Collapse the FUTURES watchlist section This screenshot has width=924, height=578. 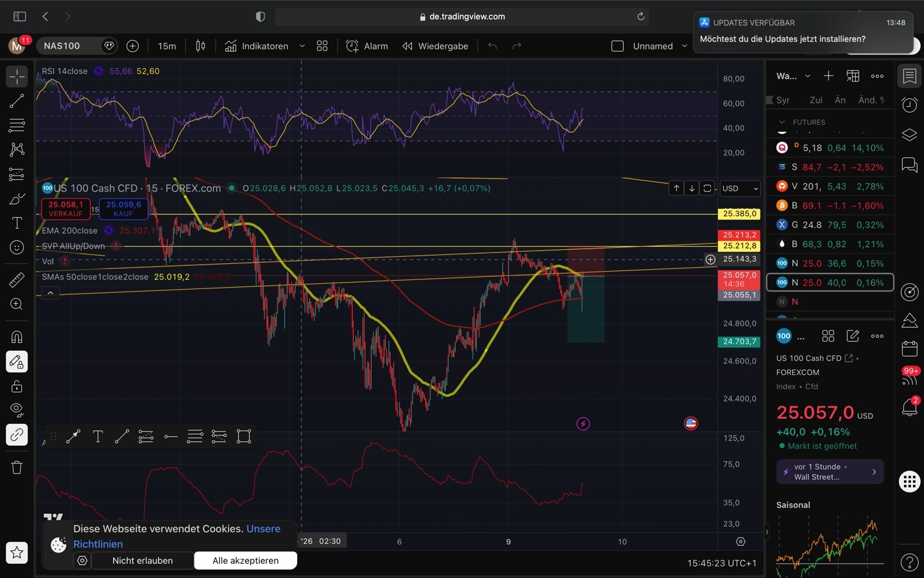782,122
